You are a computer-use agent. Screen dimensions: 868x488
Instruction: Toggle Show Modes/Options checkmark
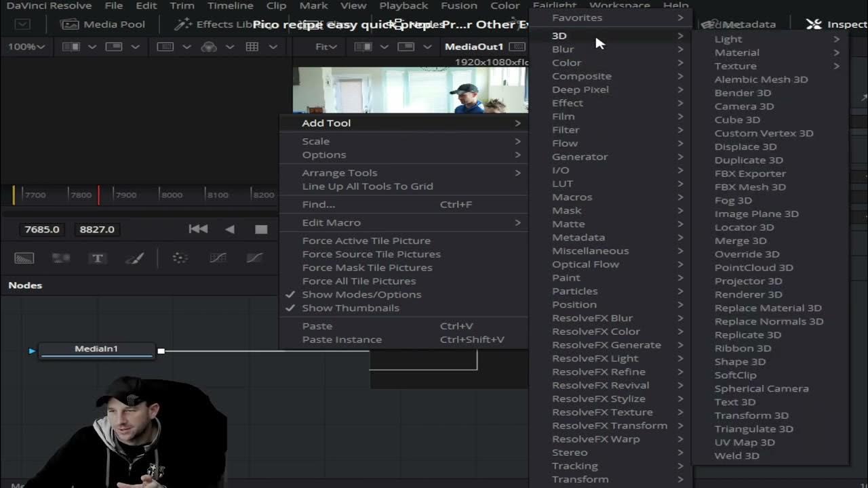(291, 294)
